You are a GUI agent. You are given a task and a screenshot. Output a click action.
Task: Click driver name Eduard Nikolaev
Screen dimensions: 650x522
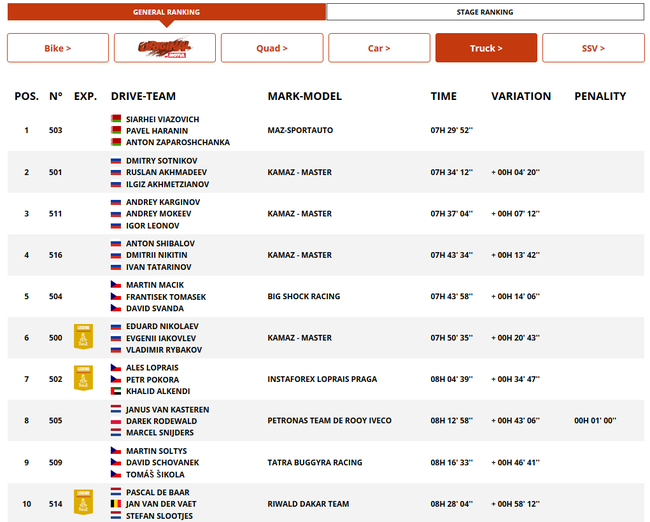(x=162, y=326)
